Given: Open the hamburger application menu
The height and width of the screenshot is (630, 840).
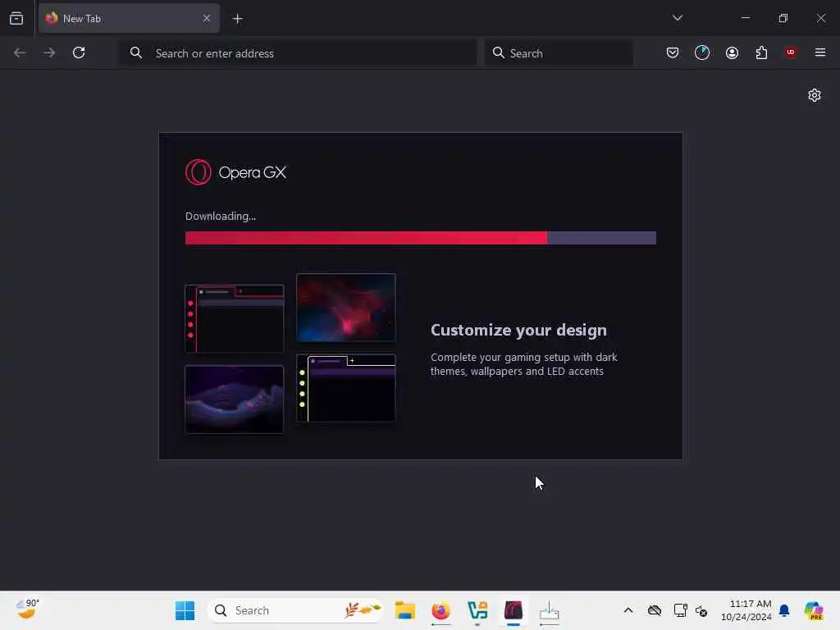Looking at the screenshot, I should coord(820,52).
